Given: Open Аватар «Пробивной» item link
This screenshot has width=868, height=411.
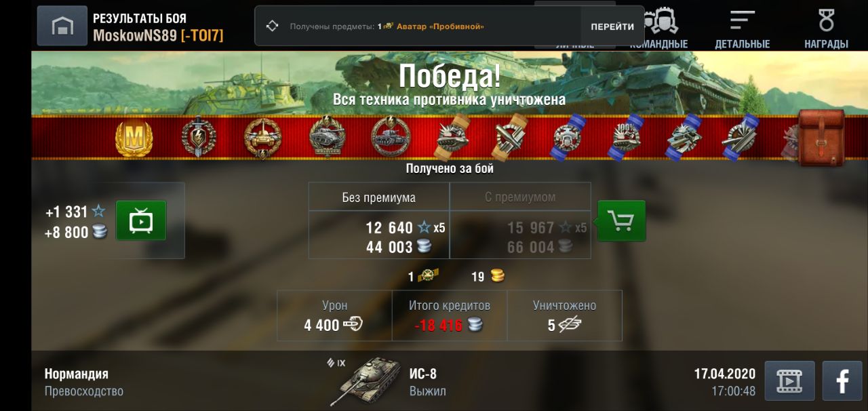Looking at the screenshot, I should click(x=440, y=26).
